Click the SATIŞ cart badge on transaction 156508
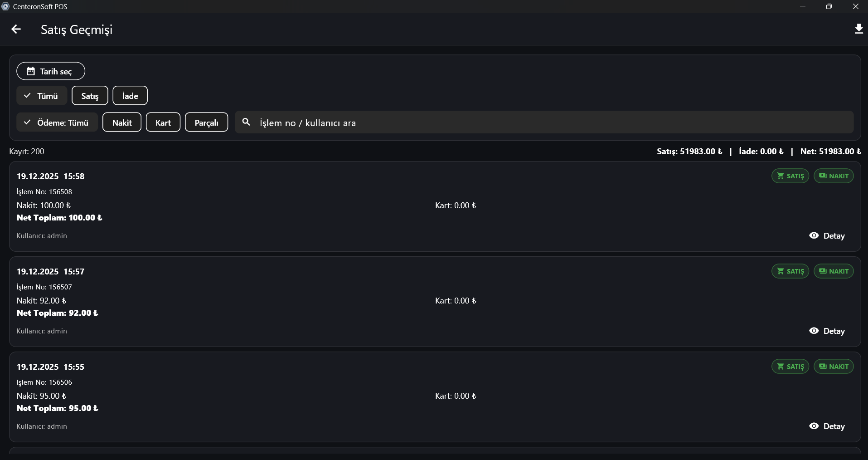 point(790,176)
